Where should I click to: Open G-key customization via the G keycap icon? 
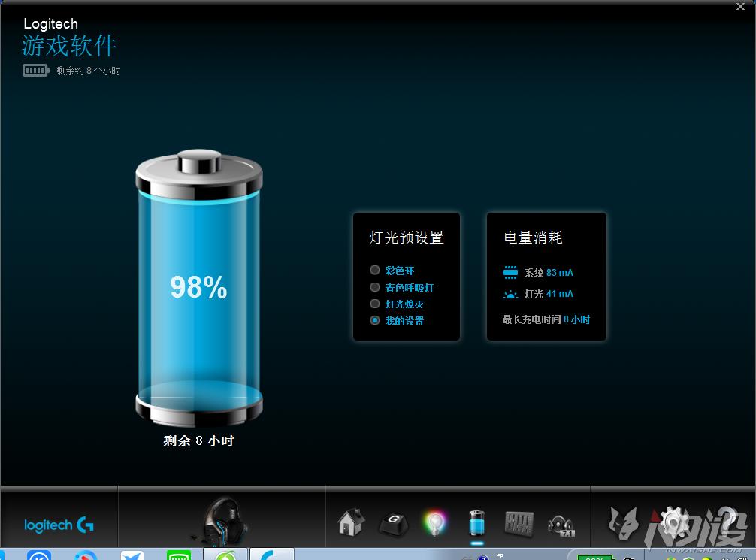point(393,522)
